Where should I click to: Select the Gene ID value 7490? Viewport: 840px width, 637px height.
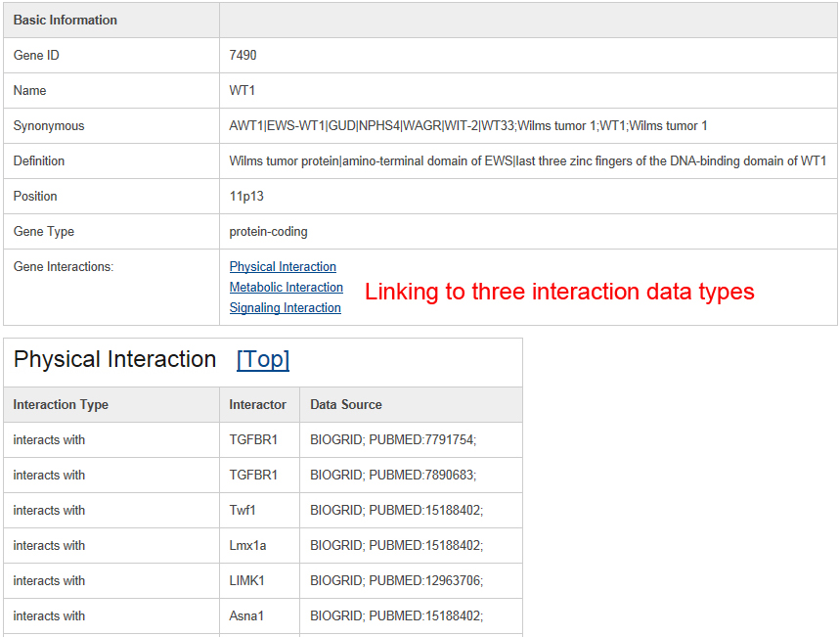(243, 55)
